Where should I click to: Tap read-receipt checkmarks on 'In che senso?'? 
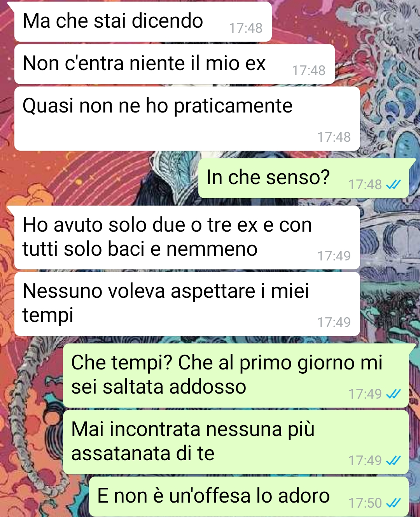coord(393,185)
